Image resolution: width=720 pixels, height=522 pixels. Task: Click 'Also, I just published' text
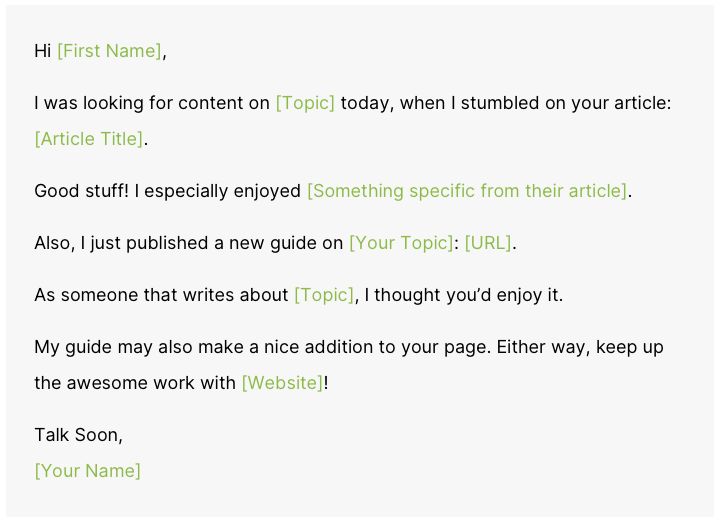pyautogui.click(x=122, y=243)
